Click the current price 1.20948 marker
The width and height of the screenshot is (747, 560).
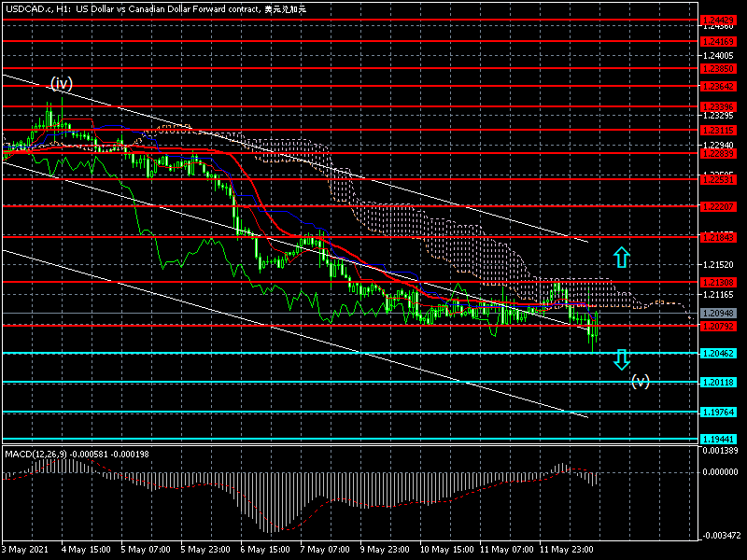click(x=718, y=313)
